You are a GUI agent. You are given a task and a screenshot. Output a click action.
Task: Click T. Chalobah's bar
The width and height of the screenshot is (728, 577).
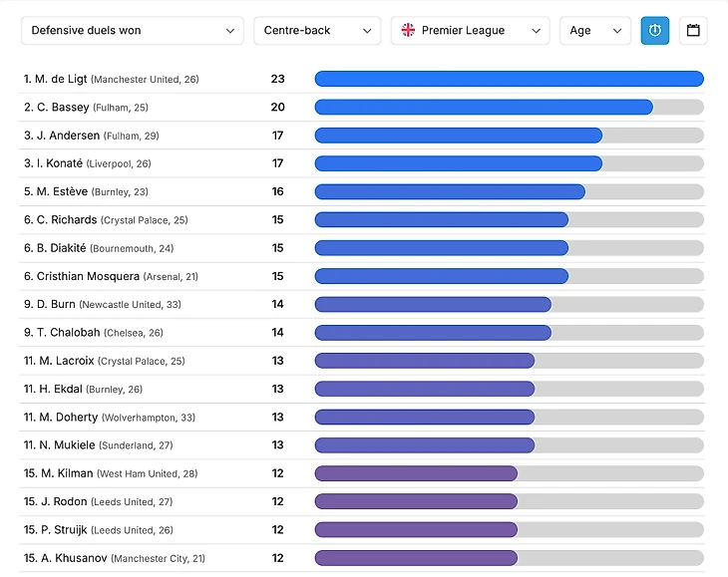(433, 333)
